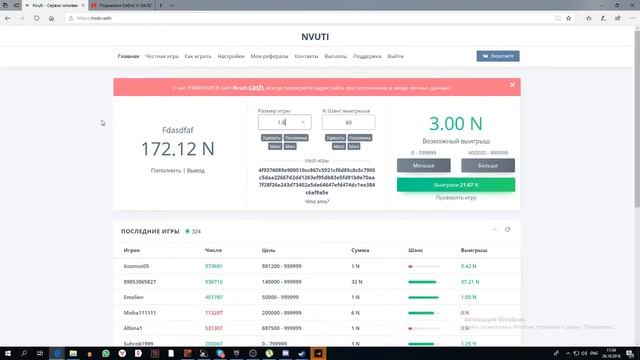Open the Пополнить deposit link
Image resolution: width=640 pixels, height=360 pixels.
pos(166,171)
